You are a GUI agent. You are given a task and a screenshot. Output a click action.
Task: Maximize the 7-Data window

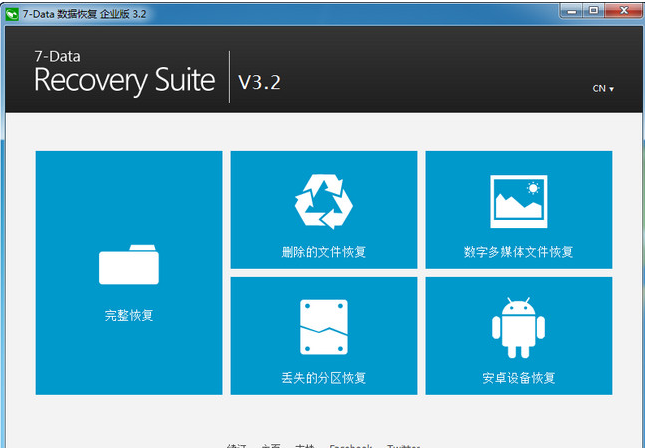(x=594, y=11)
